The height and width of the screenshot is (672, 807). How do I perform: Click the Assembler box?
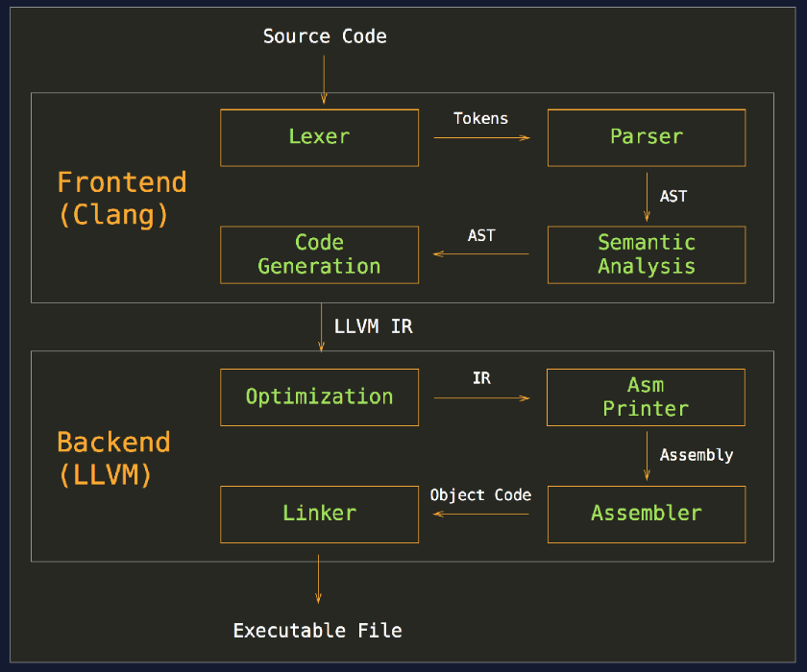click(x=646, y=514)
